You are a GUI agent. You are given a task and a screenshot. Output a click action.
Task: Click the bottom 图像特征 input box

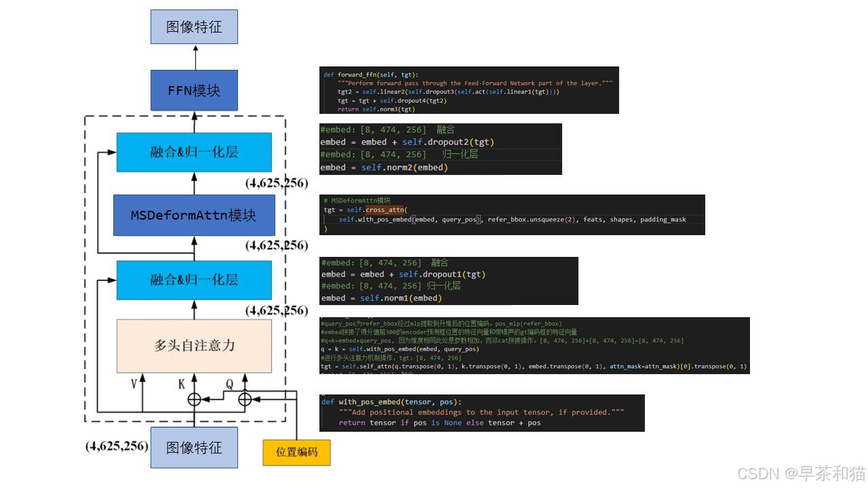(x=194, y=447)
